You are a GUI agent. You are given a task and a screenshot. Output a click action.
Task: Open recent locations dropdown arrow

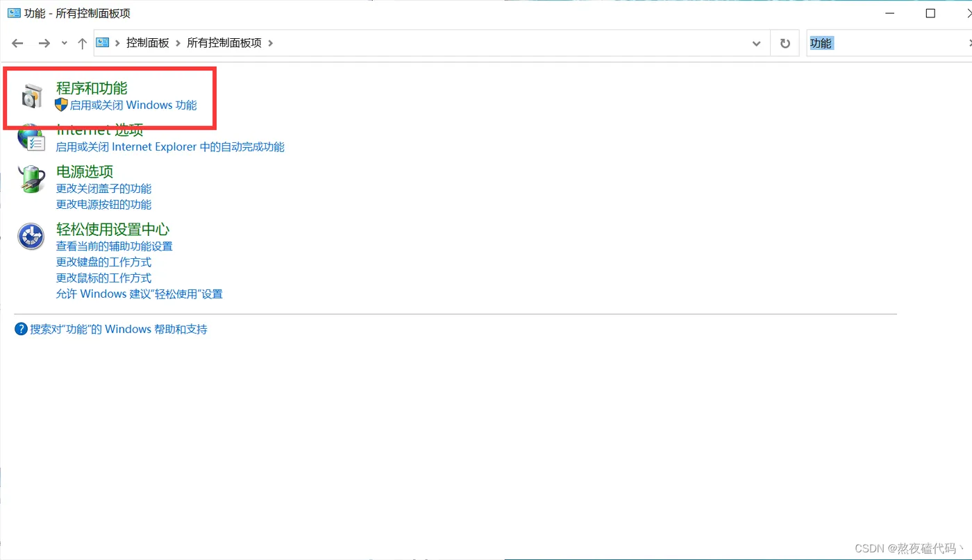click(x=65, y=43)
